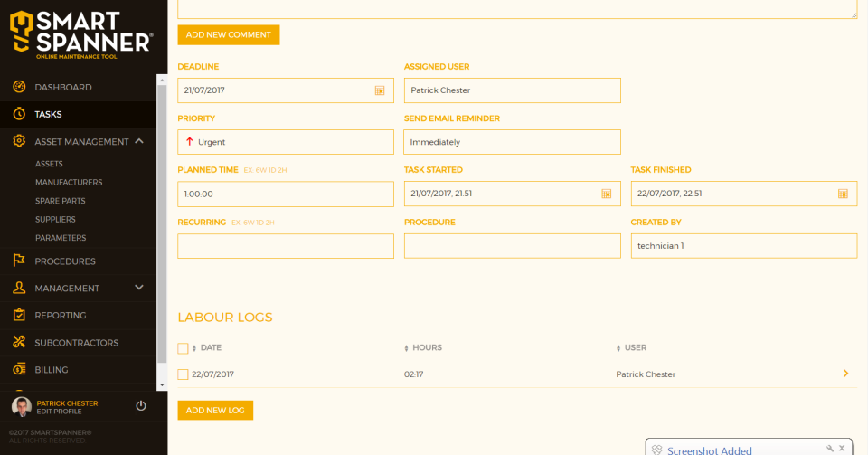868x455 pixels.
Task: Open Suppliers submenu item
Action: 55,219
